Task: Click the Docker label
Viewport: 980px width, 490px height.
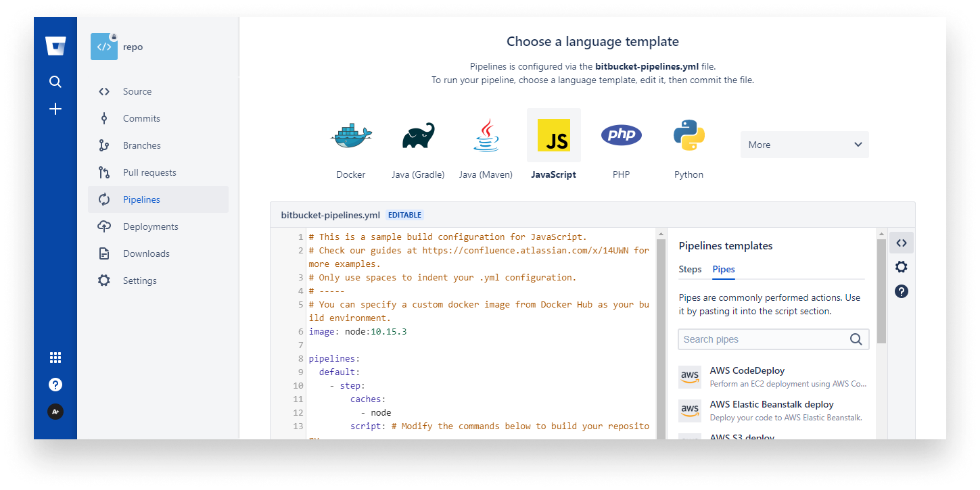Action: (350, 174)
